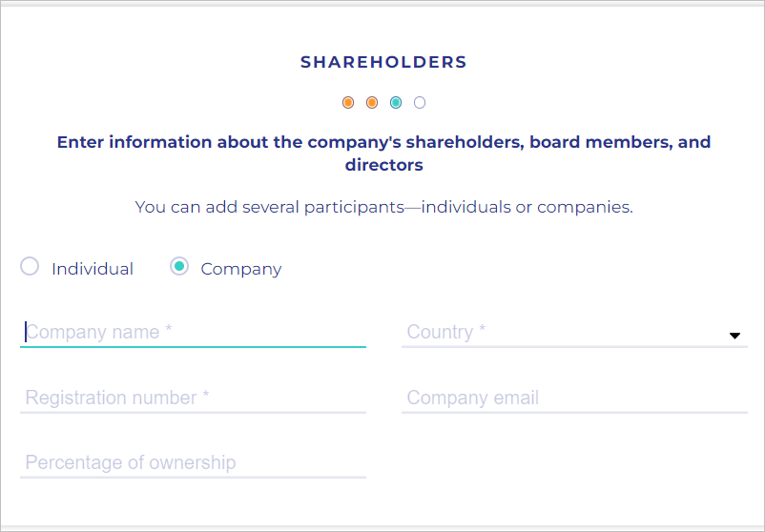Click the Company email text field
Screen dimensions: 765x532
(x=574, y=398)
